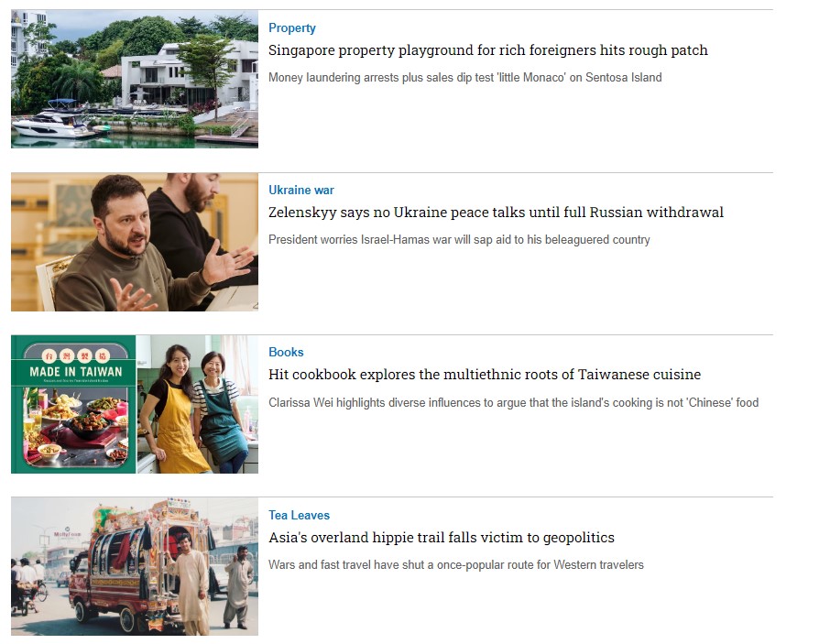Select the Israel-Hamas war aid summary
The image size is (830, 644).
[x=459, y=240]
